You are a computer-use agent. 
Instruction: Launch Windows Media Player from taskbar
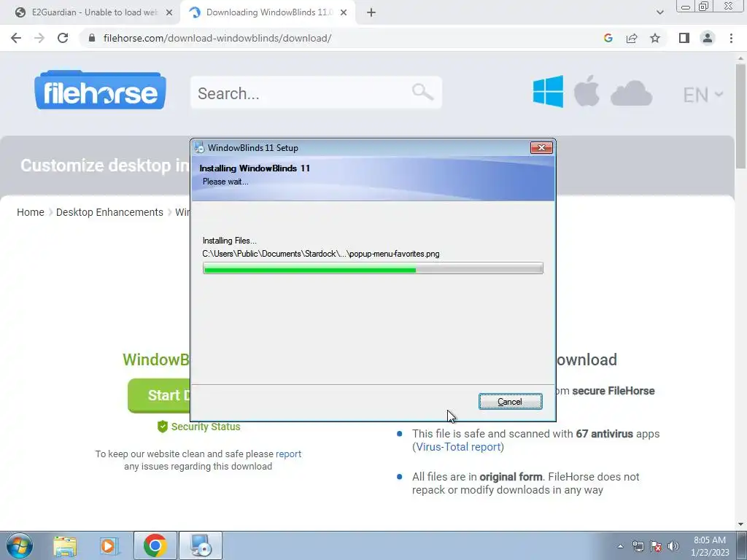click(x=109, y=546)
